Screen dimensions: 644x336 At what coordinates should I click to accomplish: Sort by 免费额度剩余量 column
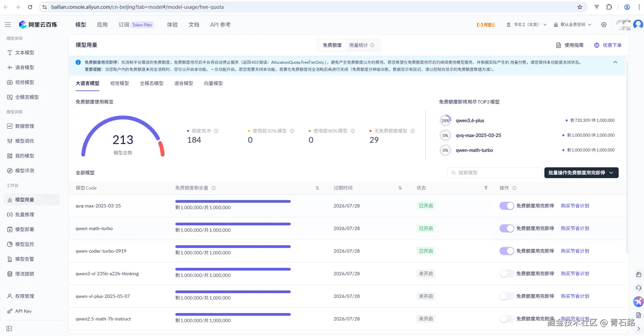coord(317,188)
